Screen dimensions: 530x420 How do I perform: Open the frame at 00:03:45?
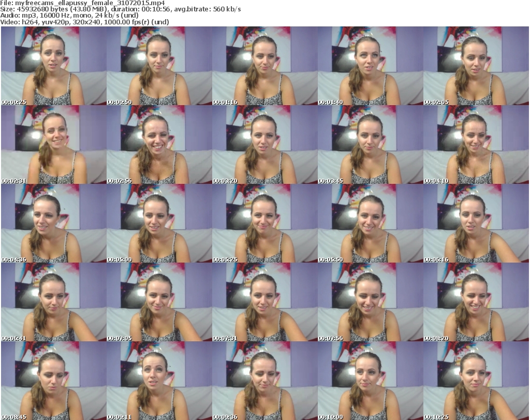[x=371, y=144]
